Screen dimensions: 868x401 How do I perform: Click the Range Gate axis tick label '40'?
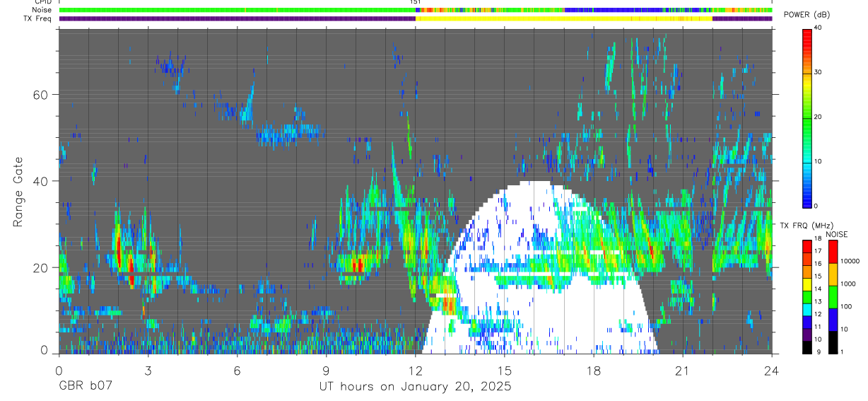41,181
